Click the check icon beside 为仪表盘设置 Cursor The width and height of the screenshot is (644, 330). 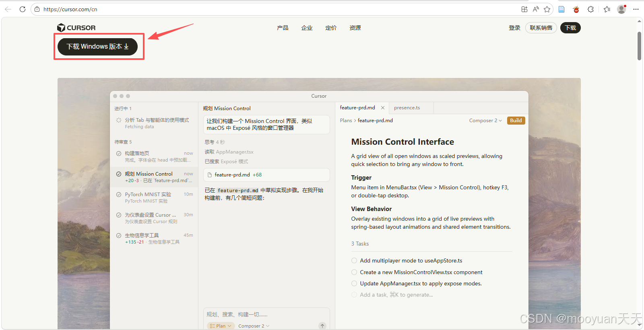119,215
